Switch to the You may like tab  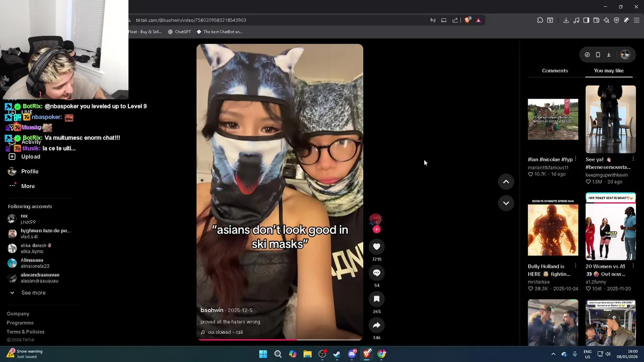(x=609, y=70)
